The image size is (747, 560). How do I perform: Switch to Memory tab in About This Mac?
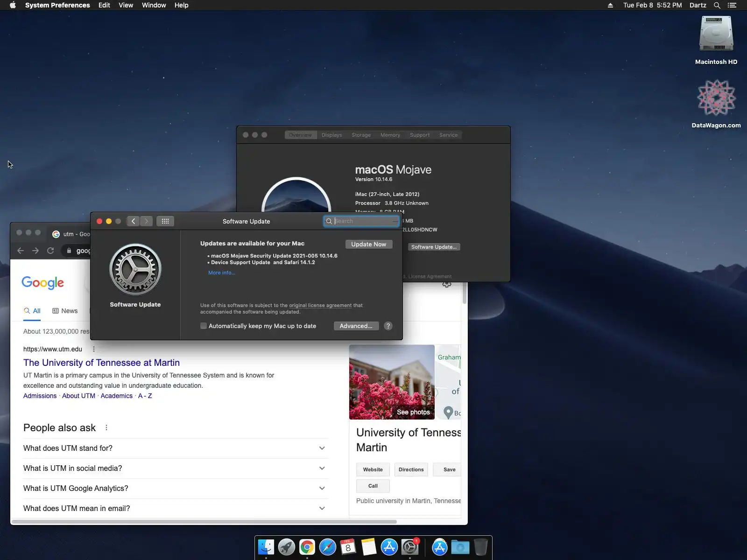point(390,135)
